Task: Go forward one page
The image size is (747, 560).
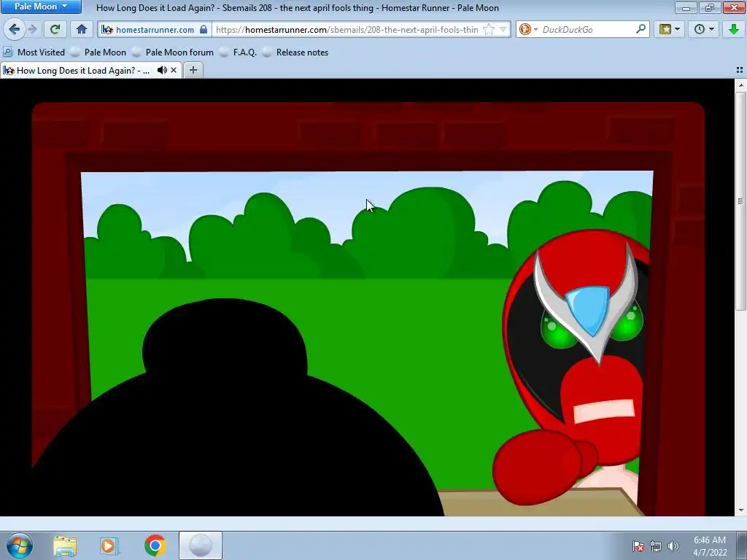Action: point(32,29)
